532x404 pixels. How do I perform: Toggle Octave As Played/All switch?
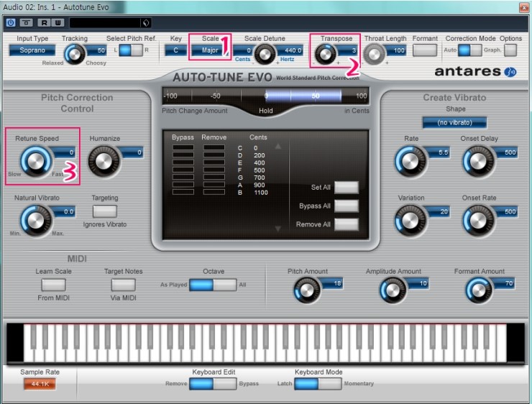click(x=213, y=285)
